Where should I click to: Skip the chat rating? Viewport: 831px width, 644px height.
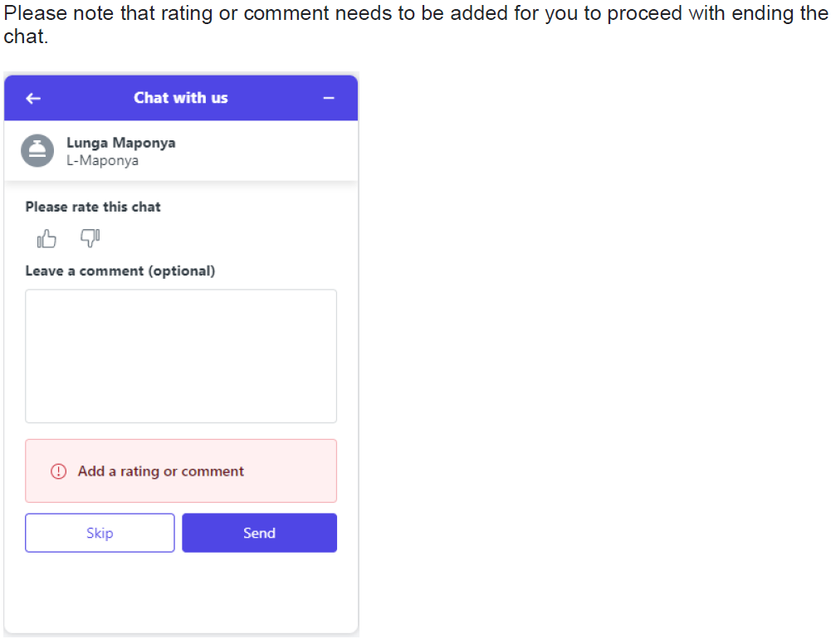tap(100, 533)
